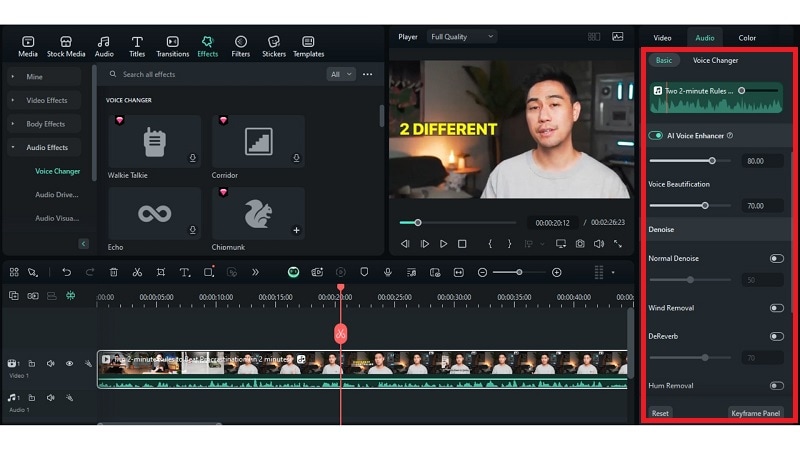Switch to the Video properties tab
Image resolution: width=800 pixels, height=450 pixels.
coord(662,38)
